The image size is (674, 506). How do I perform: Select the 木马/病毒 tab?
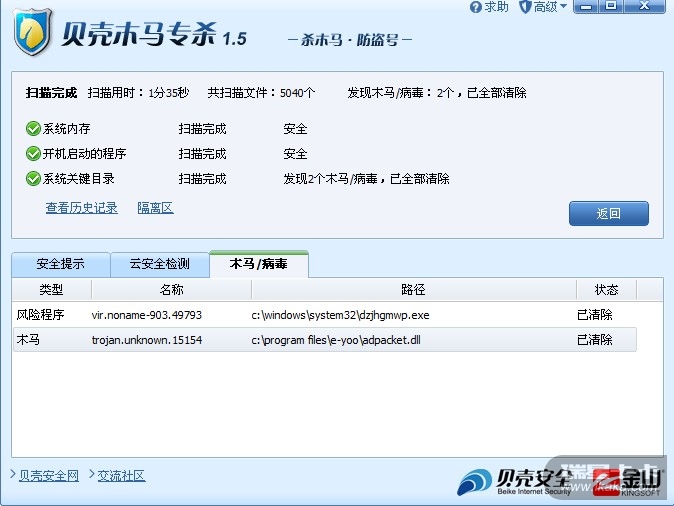259,264
